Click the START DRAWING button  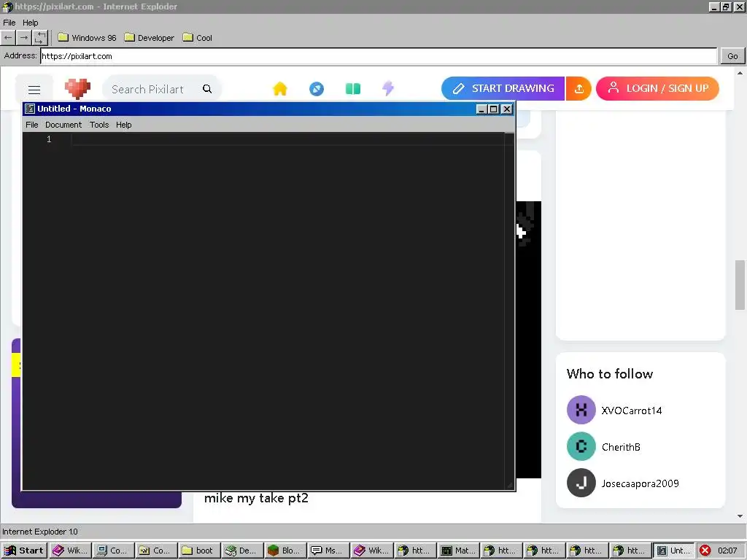(503, 88)
